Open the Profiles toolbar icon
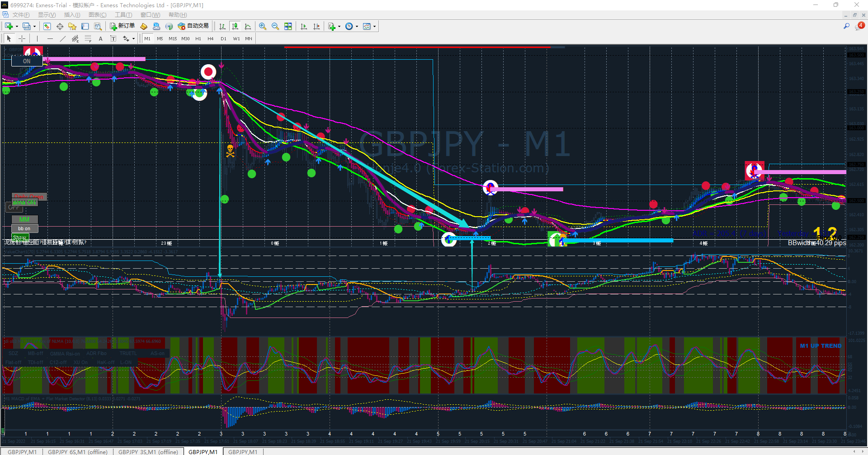868x455 pixels. (x=26, y=26)
